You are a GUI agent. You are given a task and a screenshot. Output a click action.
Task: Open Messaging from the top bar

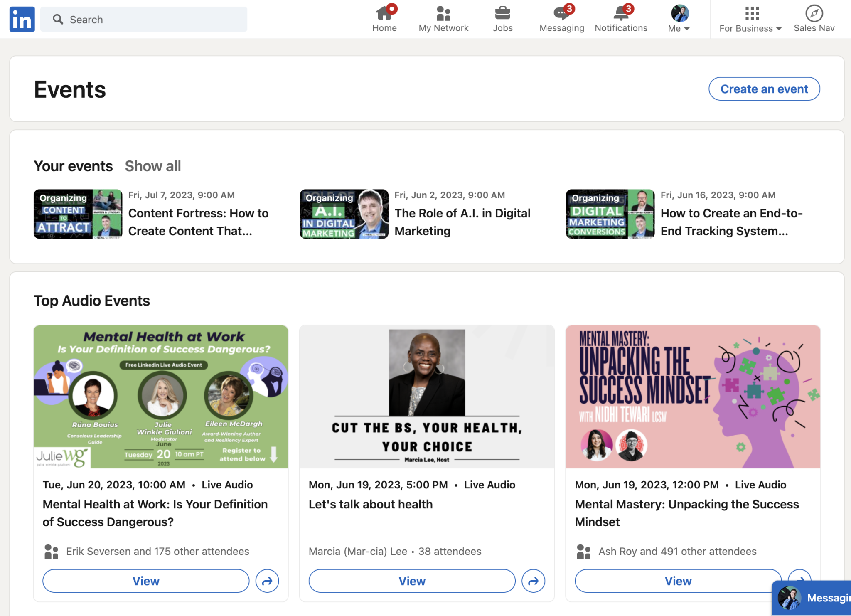point(562,19)
